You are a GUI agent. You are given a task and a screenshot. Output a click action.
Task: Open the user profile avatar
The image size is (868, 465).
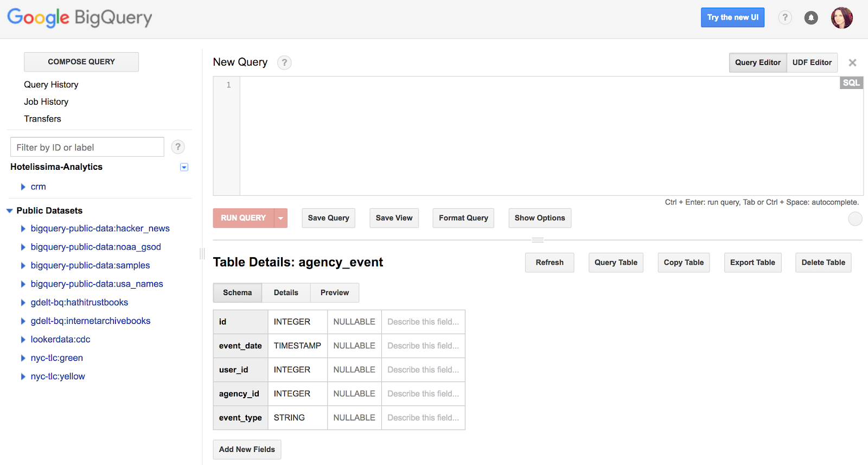(842, 17)
